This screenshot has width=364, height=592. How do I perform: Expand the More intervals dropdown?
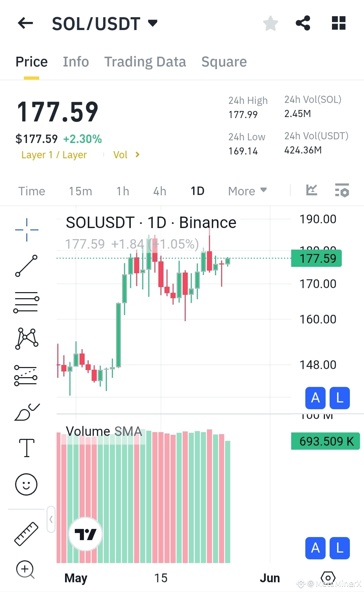247,191
